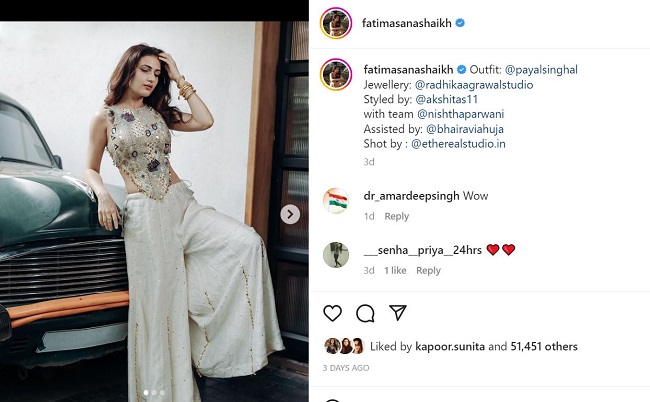The width and height of the screenshot is (650, 402).
Task: Open fatimasanashaikh profile picture in header
Action: click(336, 22)
